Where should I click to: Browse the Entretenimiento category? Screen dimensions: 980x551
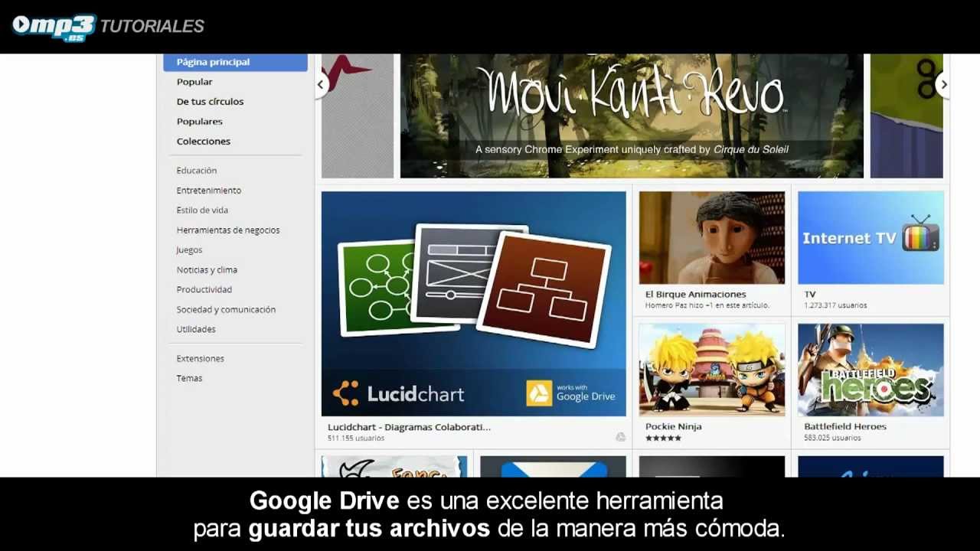point(208,191)
